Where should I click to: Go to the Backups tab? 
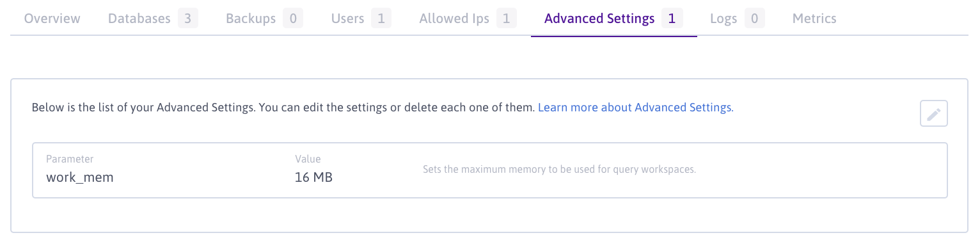264,19
